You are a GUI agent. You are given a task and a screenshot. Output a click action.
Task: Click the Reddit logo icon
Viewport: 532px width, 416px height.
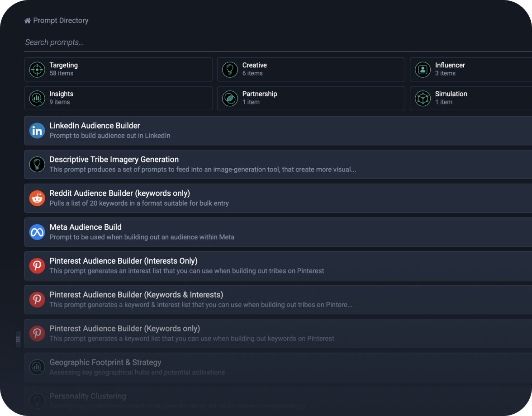point(37,198)
